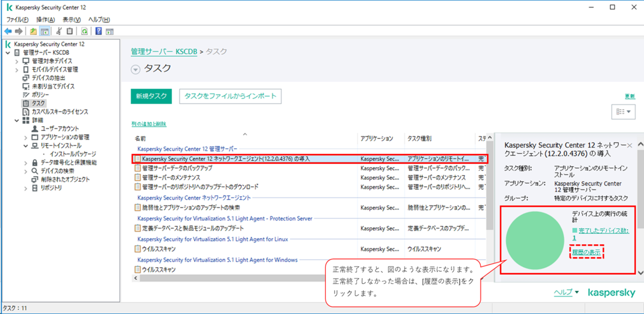Viewport: 644px width, 314px height.
Task: Collapse the リモートインストール tree node
Action: (26, 145)
